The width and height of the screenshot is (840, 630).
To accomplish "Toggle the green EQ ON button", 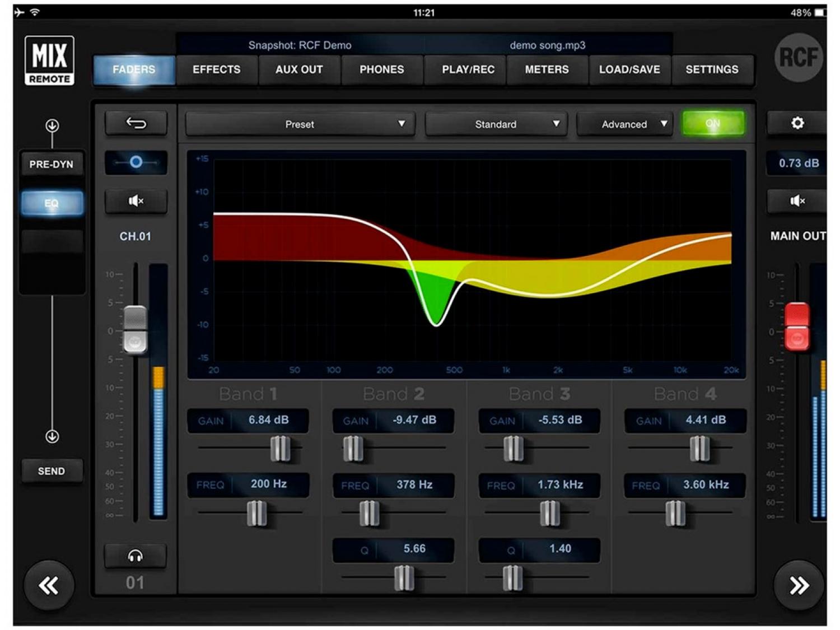I will (x=713, y=123).
